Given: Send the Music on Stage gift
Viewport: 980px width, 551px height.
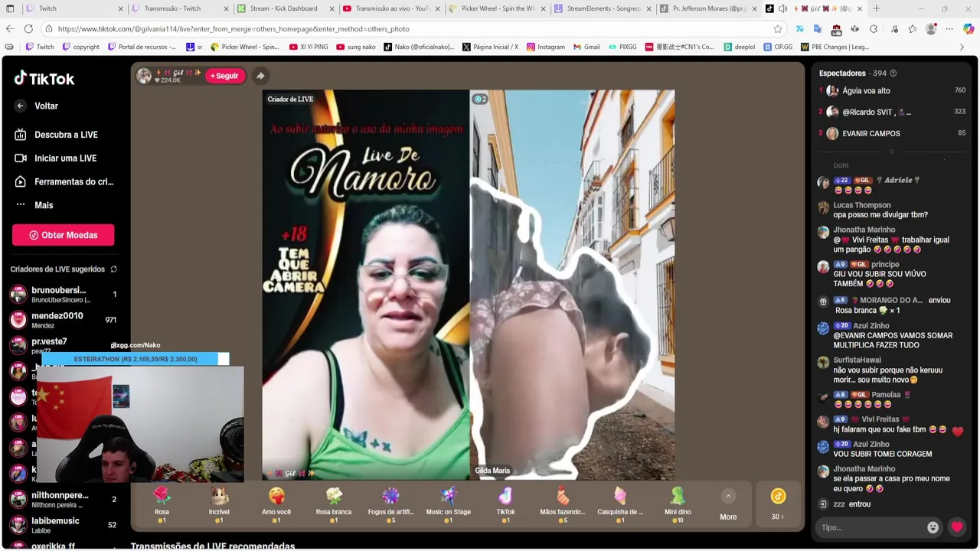Looking at the screenshot, I should point(449,504).
